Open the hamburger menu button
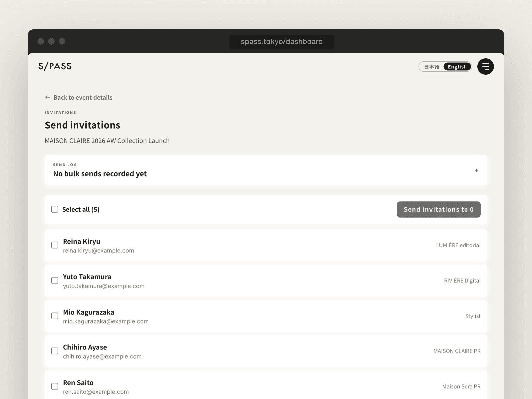The image size is (532, 399). point(485,66)
